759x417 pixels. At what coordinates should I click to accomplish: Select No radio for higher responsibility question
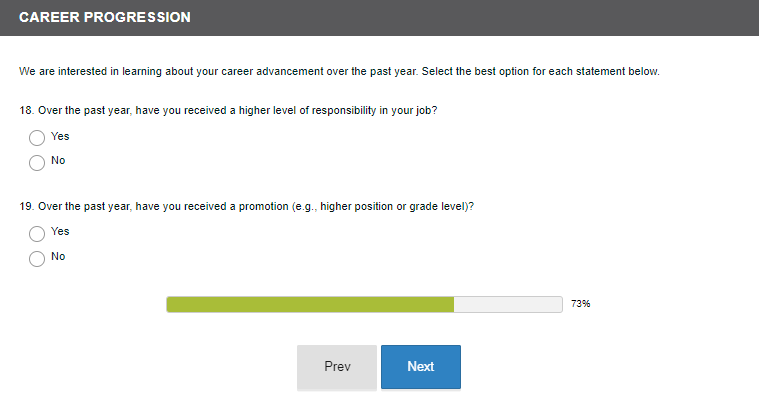tap(37, 162)
